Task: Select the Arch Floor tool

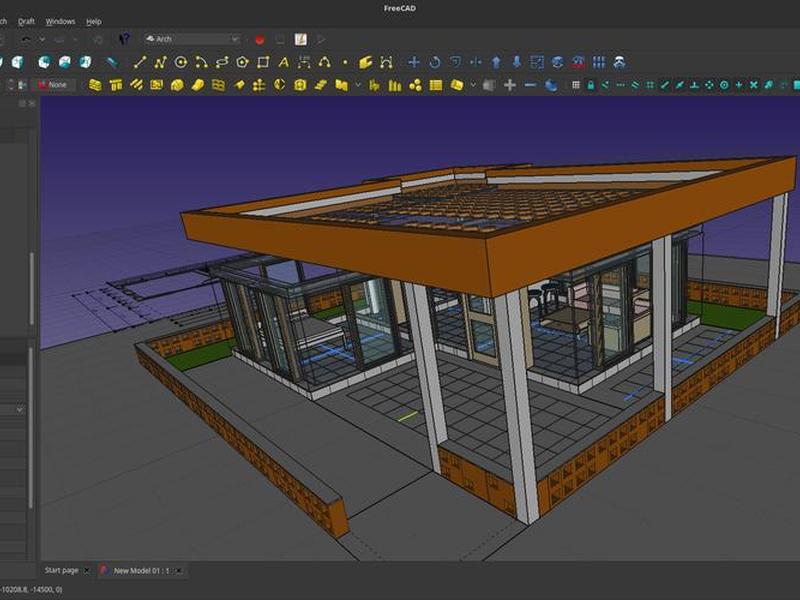Action: coord(157,85)
